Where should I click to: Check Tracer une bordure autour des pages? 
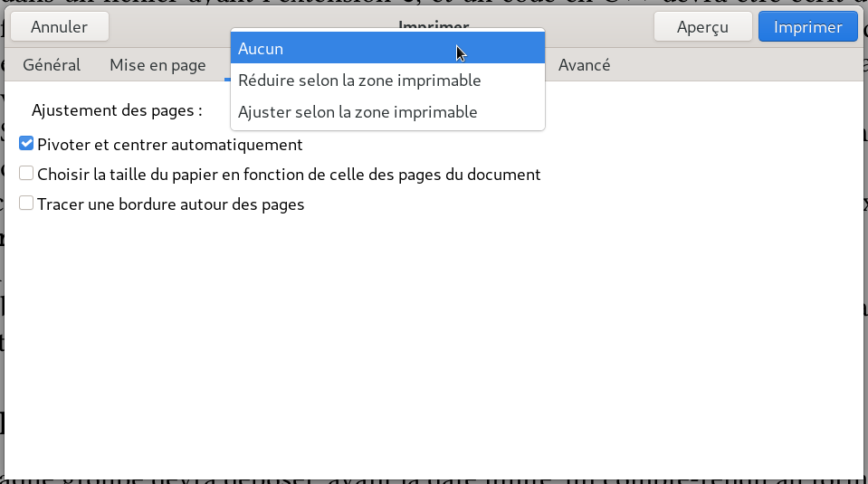(x=26, y=203)
